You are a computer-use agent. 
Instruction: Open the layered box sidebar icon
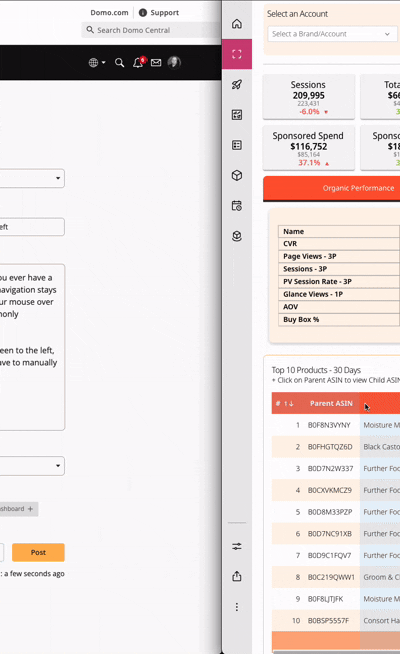tap(236, 236)
